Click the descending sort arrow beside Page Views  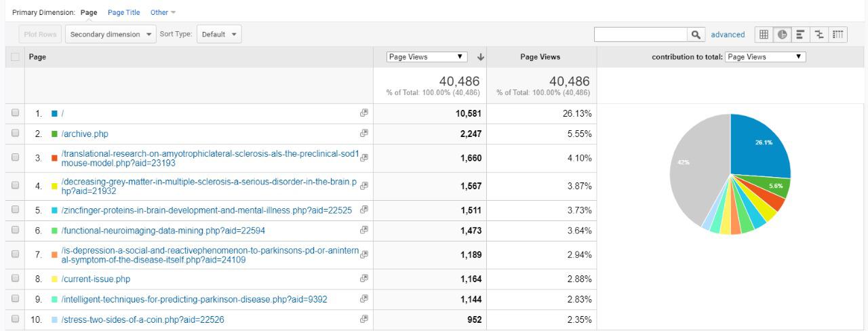481,57
